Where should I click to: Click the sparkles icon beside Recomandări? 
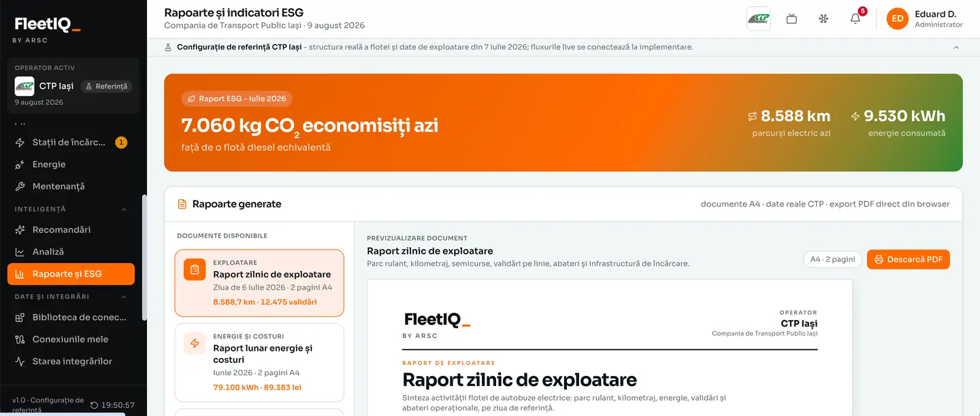tap(20, 230)
